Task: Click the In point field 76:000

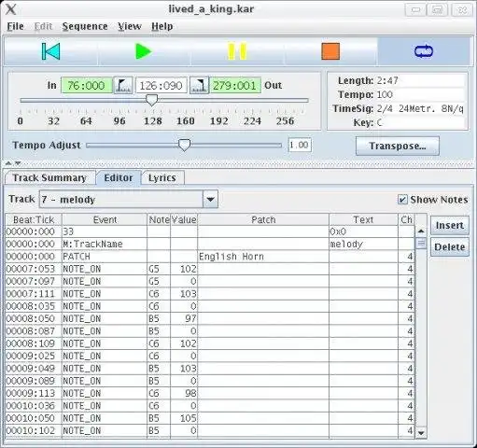Action: point(87,85)
